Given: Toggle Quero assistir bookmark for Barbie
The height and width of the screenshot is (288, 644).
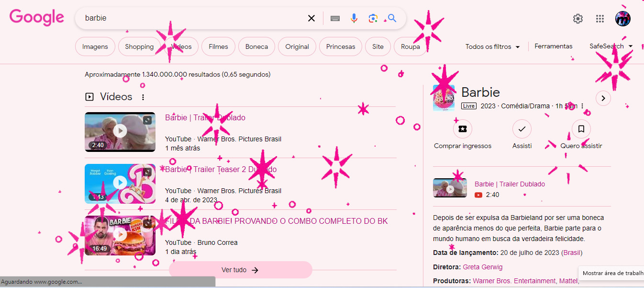Looking at the screenshot, I should click(581, 129).
